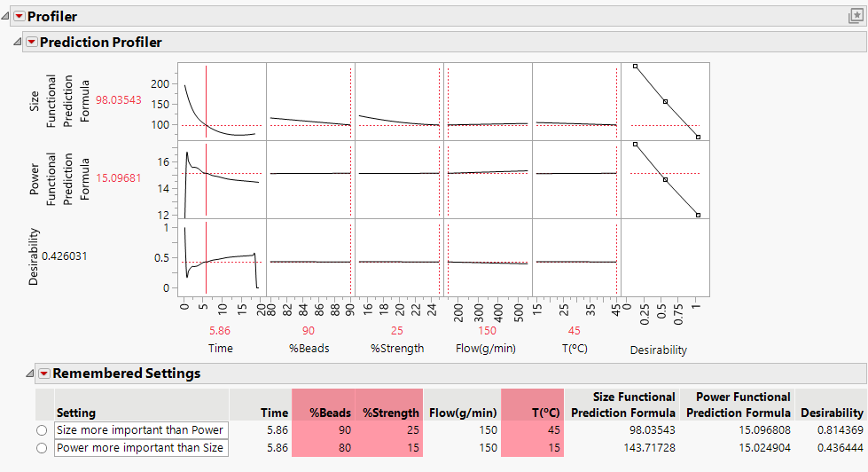Screen dimensions: 868x472
Task: Click the red Time line in Desirability plot
Action: pos(206,257)
